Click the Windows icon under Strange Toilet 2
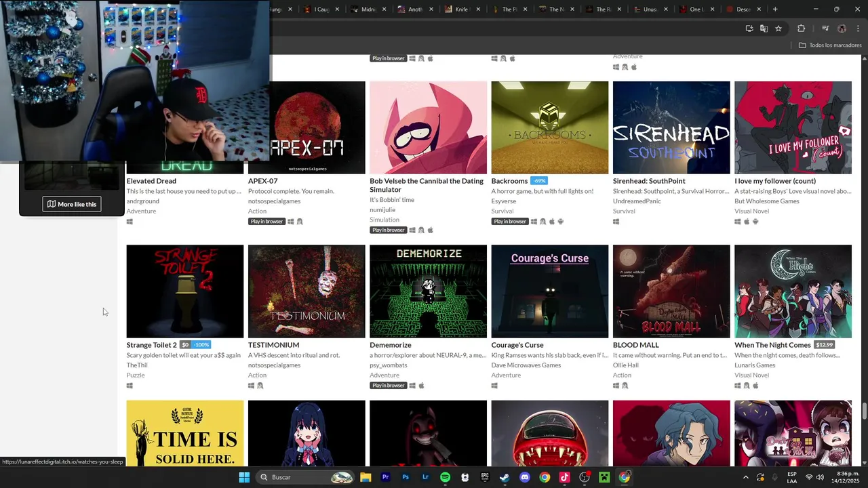Viewport: 868px width, 488px height. click(x=130, y=386)
